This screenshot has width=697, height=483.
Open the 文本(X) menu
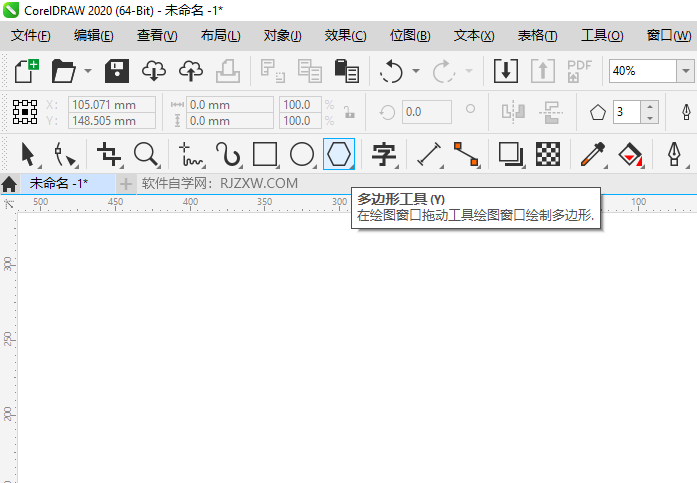click(x=474, y=36)
